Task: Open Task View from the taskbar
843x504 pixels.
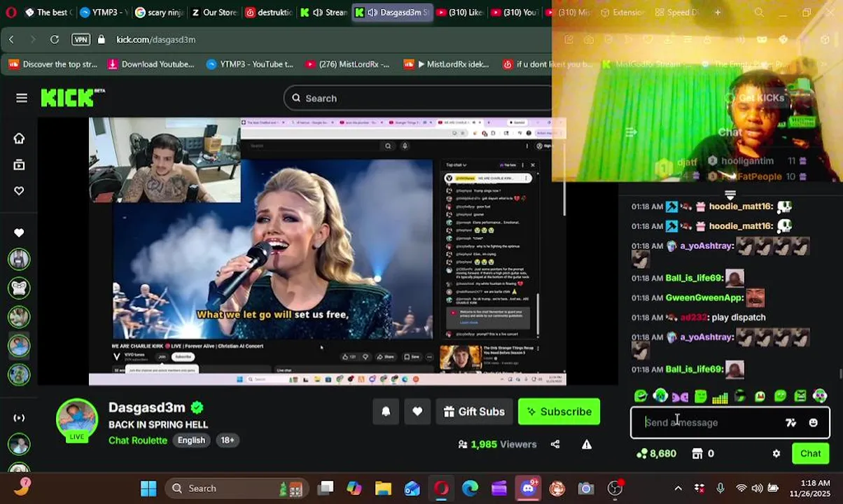Action: coord(326,489)
